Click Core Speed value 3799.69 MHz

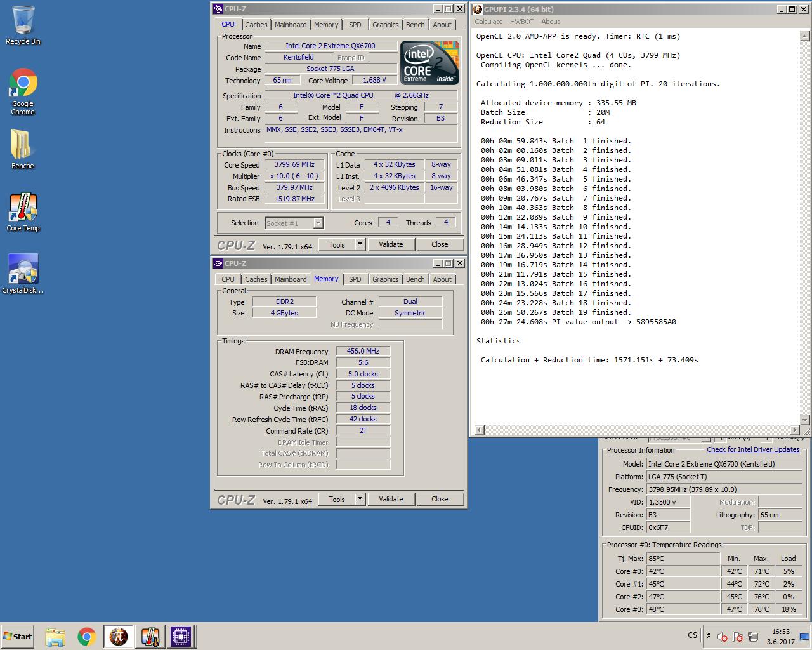click(294, 164)
